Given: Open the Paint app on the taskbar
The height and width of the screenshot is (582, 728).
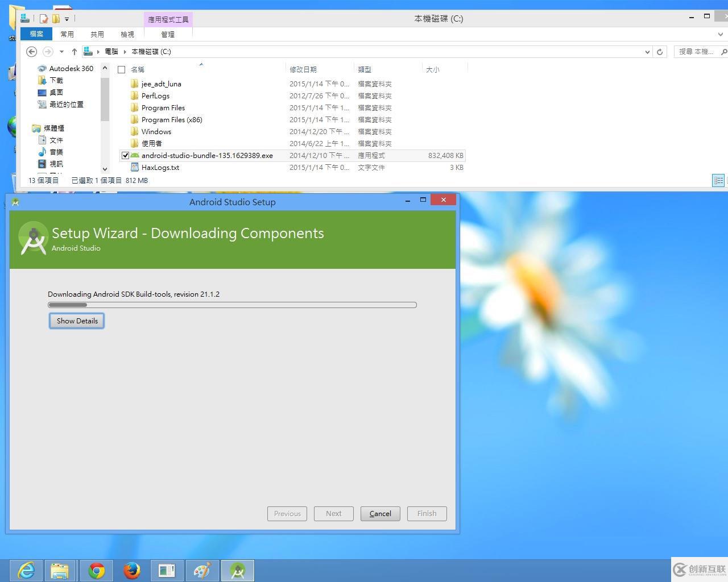Looking at the screenshot, I should pyautogui.click(x=202, y=570).
